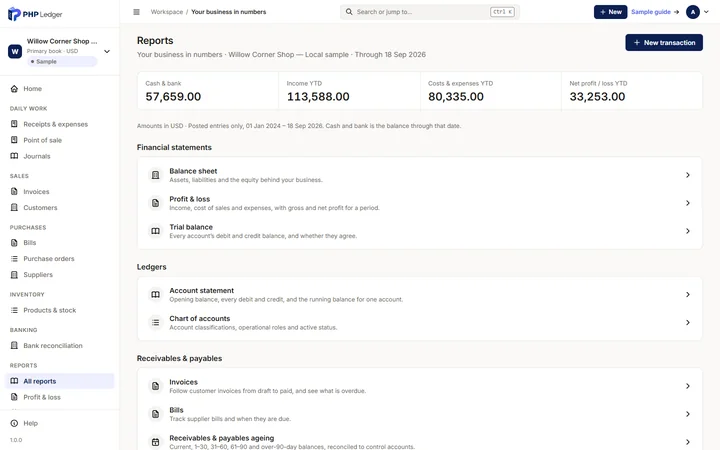The image size is (720, 450).
Task: Click the Products & stock icon
Action: (x=14, y=310)
